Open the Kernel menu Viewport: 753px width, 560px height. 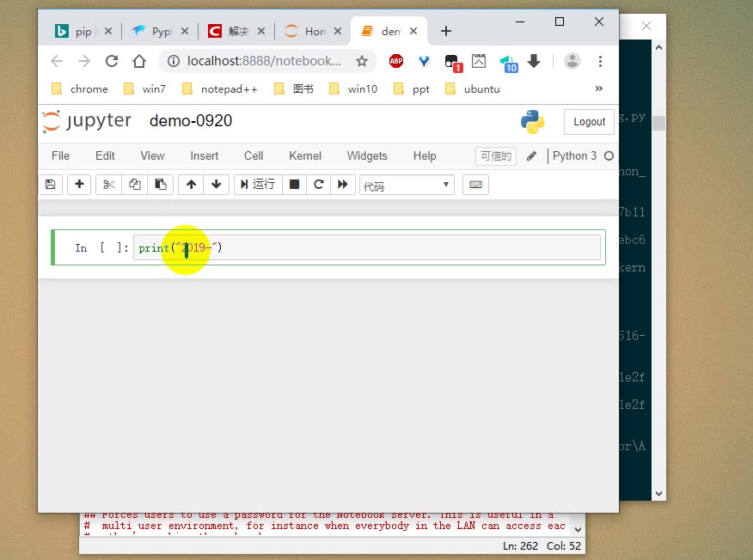point(304,155)
